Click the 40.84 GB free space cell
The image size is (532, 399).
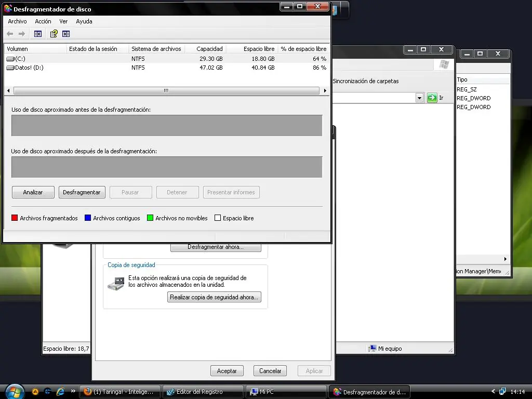263,68
